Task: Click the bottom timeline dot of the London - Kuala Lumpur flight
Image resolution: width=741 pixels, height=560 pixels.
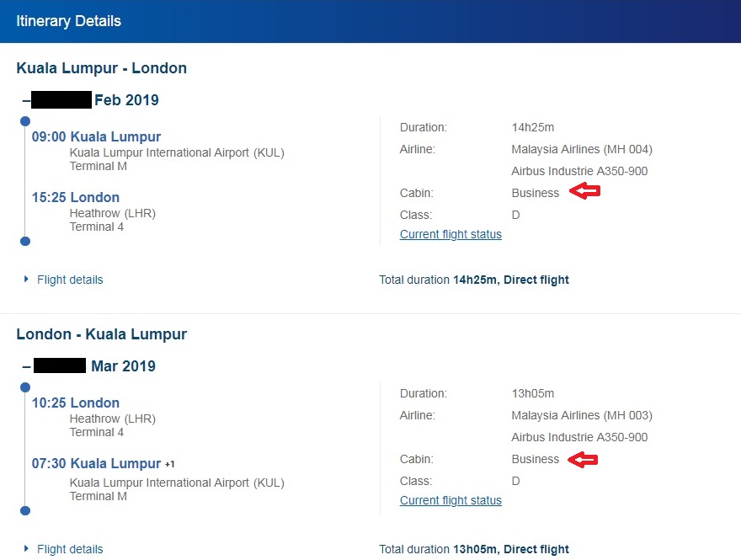Action: pyautogui.click(x=25, y=510)
